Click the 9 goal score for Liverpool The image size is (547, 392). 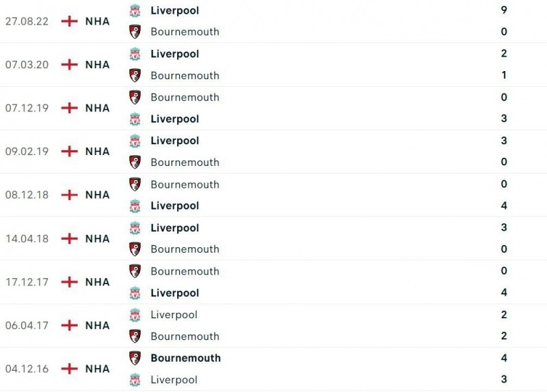504,10
